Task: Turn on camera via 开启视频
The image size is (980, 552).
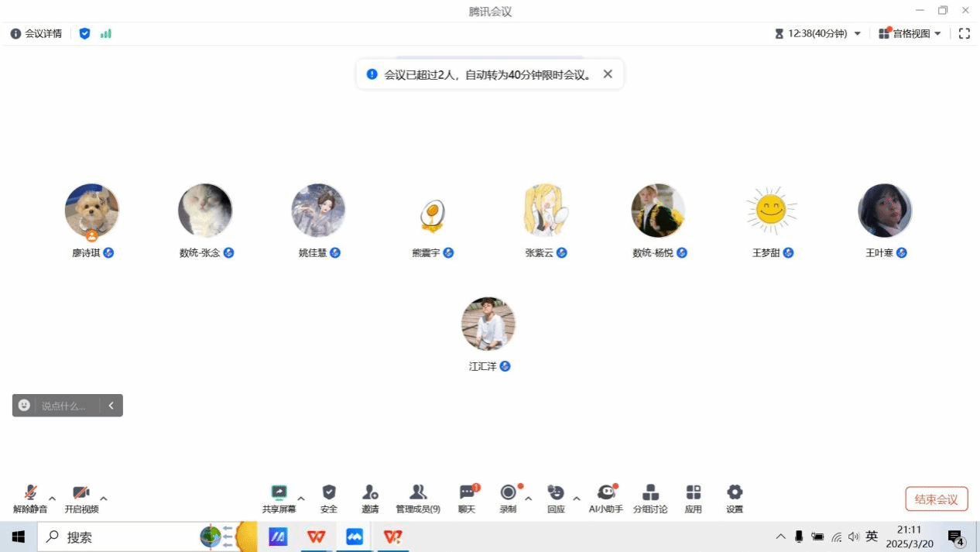Action: [x=81, y=493]
